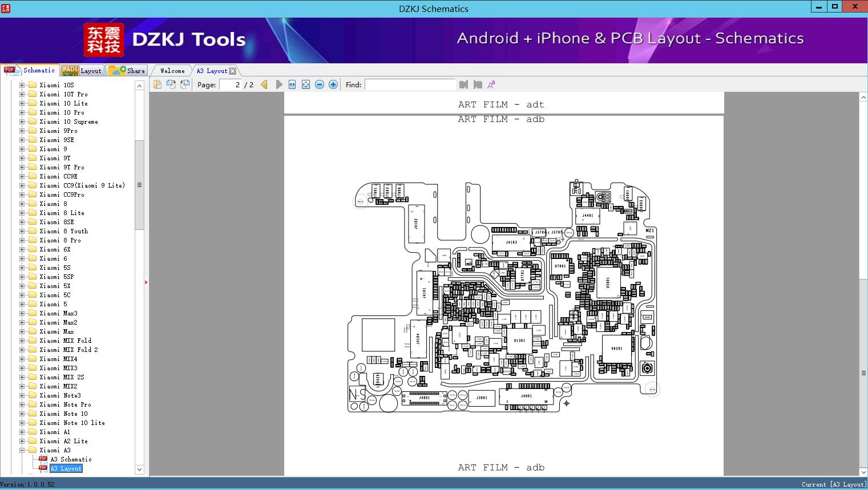Click the fit width icon
This screenshot has width=868, height=490.
[x=292, y=84]
